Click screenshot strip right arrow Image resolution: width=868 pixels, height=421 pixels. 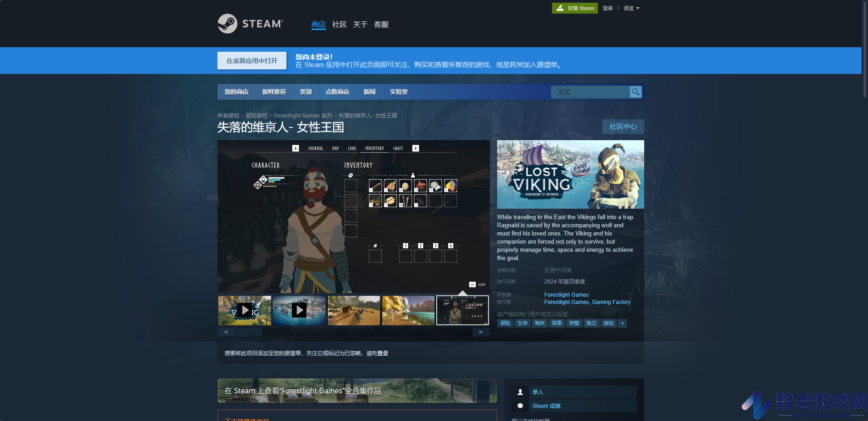pos(481,332)
